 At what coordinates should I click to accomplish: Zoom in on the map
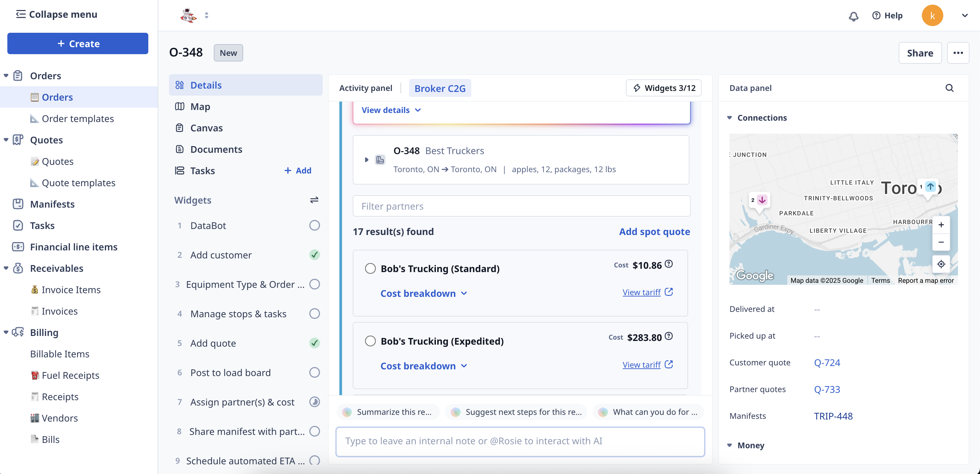[941, 225]
